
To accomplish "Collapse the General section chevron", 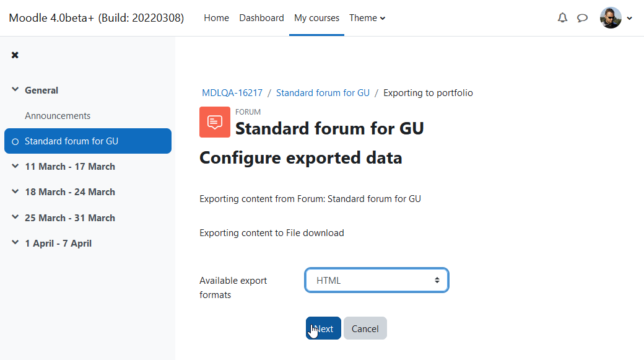I will click(x=15, y=90).
